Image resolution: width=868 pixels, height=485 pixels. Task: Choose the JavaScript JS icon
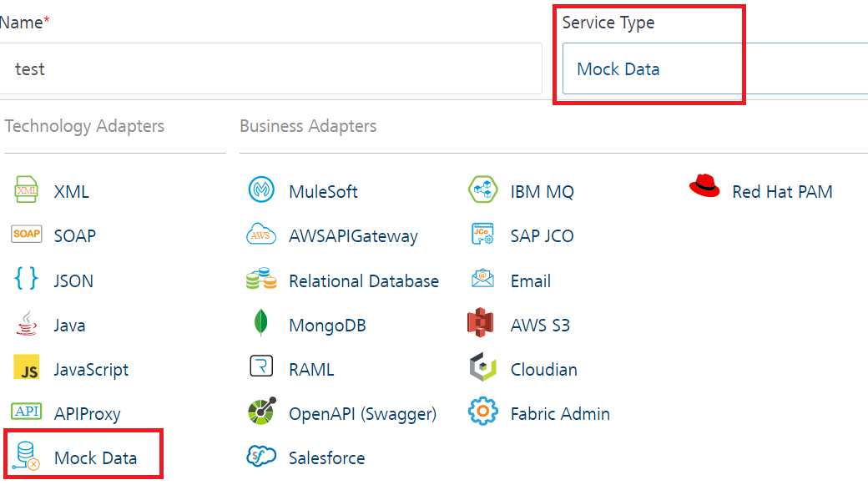coord(27,368)
